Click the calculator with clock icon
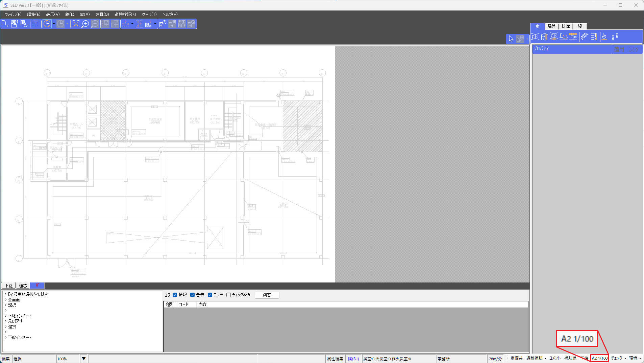 163,24
